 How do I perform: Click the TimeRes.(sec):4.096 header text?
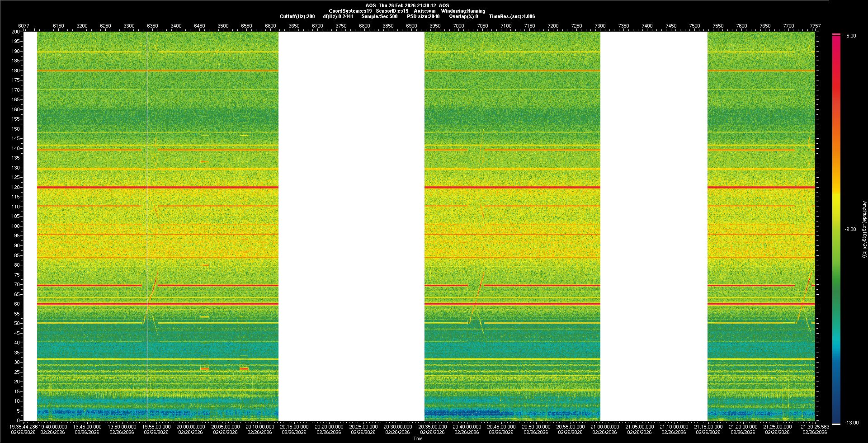click(512, 16)
